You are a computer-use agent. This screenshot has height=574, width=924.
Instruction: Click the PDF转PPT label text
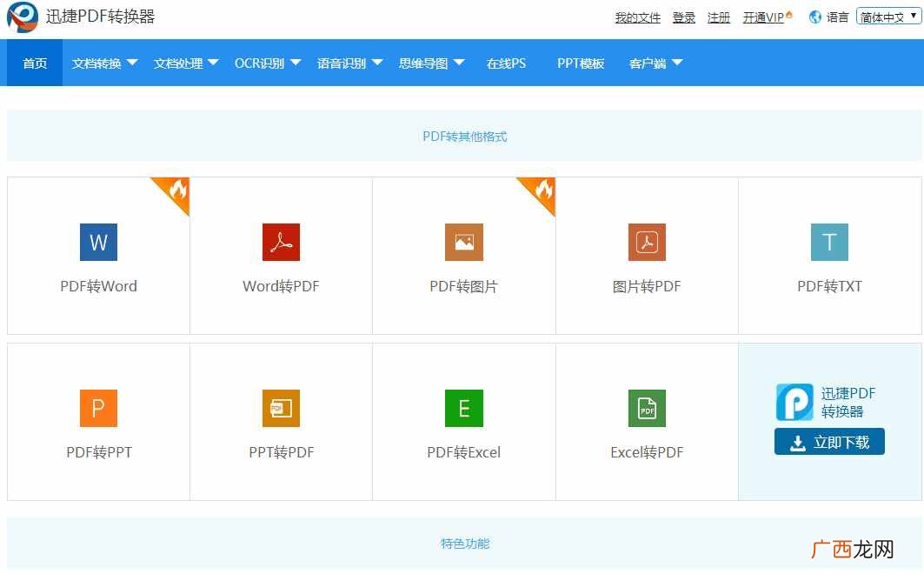point(99,452)
